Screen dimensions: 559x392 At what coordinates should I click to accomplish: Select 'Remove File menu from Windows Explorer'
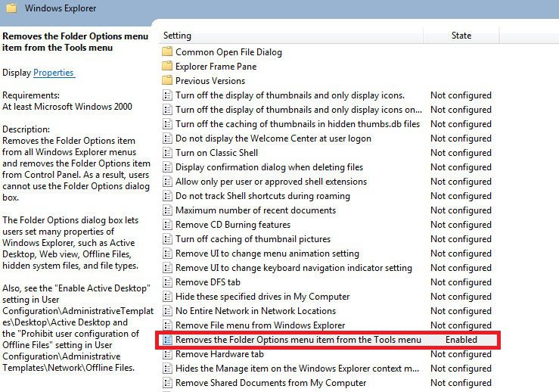pyautogui.click(x=260, y=325)
